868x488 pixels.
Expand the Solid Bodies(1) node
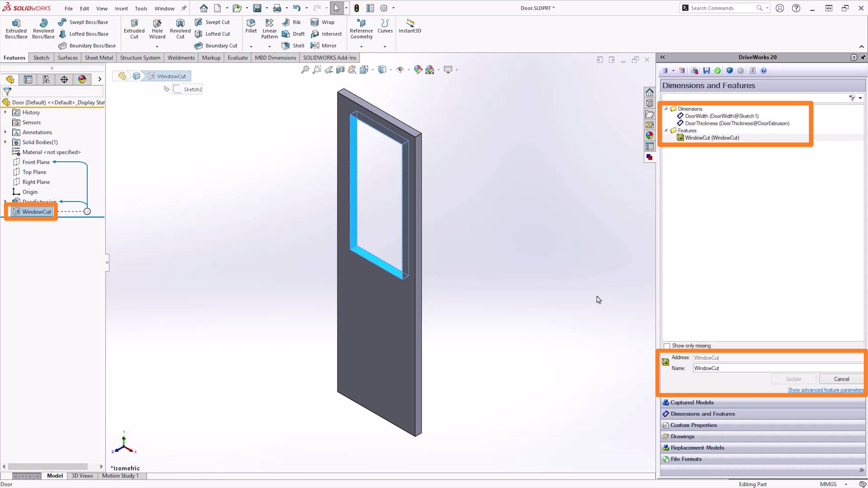5,142
